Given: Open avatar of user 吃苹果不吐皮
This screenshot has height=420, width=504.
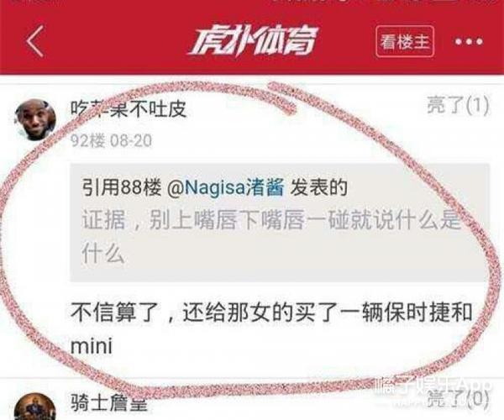Looking at the screenshot, I should (35, 119).
